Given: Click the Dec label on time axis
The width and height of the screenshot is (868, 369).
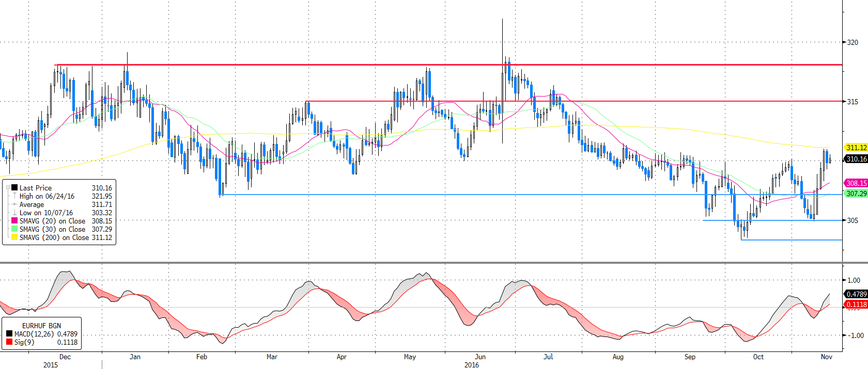Looking at the screenshot, I should tap(65, 357).
